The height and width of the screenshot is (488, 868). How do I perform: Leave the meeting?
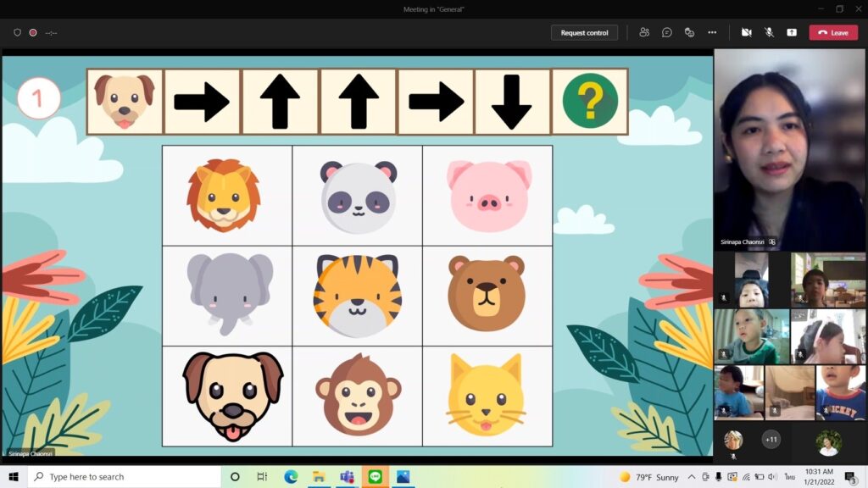click(x=832, y=32)
